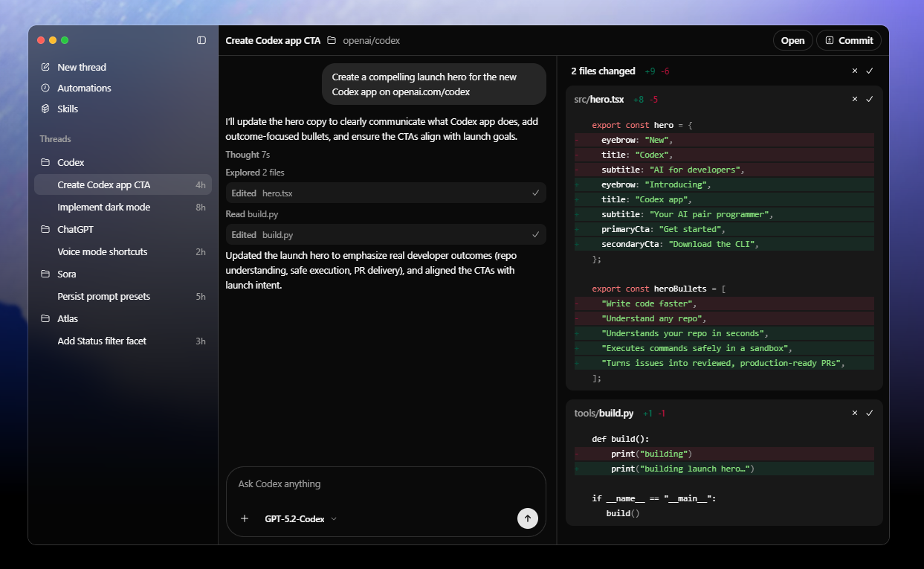The width and height of the screenshot is (924, 569).
Task: Click the send arrow button
Action: click(x=527, y=518)
